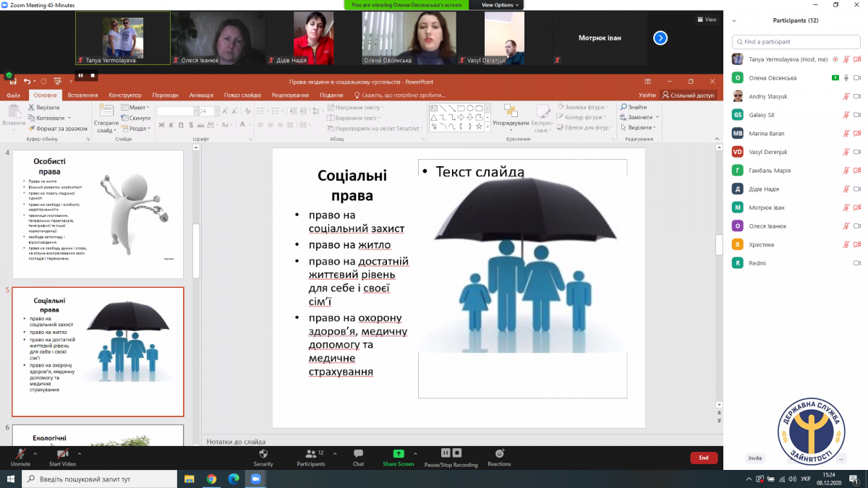Viewport: 868px width, 488px height.
Task: Open the Security shield icon in Zoom toolbar
Action: [x=263, y=455]
